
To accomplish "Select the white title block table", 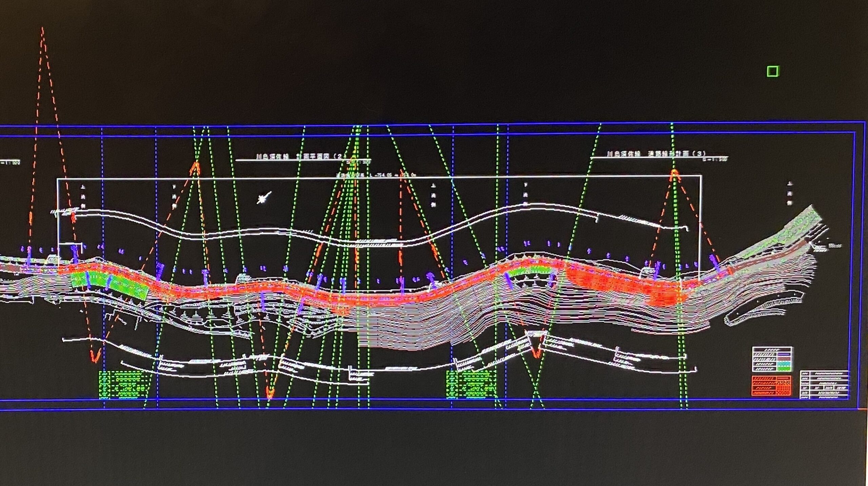I will click(825, 385).
